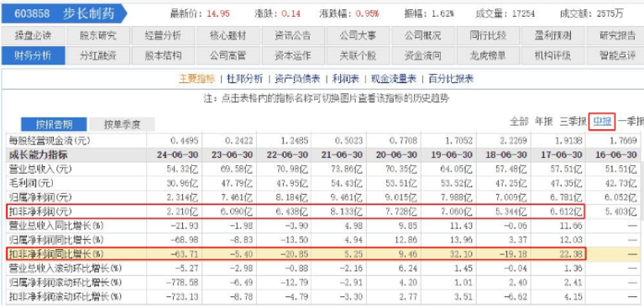View 研究报告 tab

click(x=617, y=36)
